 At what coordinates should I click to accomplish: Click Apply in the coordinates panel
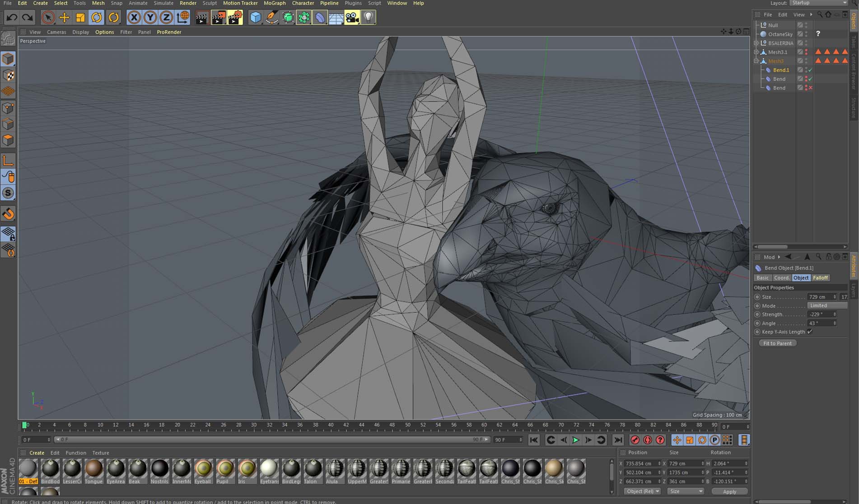[x=729, y=491]
